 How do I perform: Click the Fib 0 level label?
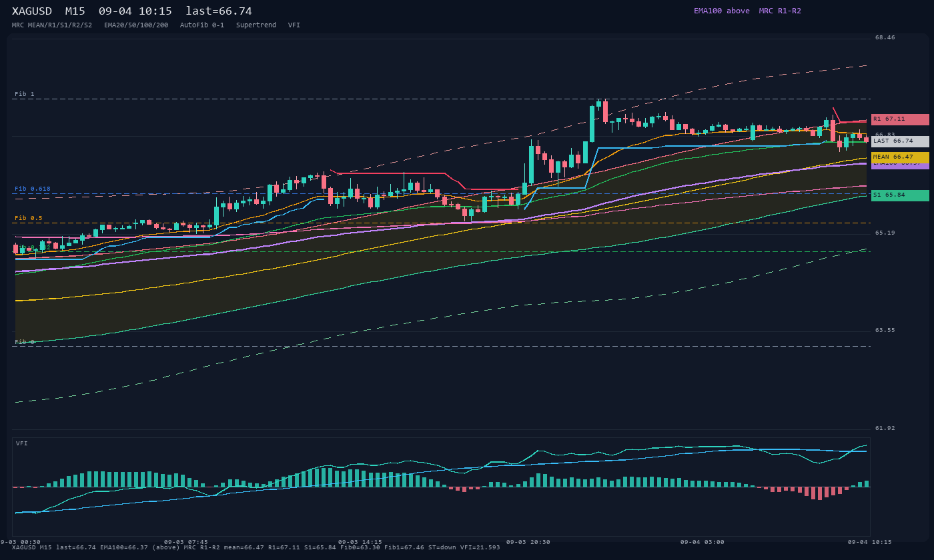[25, 341]
